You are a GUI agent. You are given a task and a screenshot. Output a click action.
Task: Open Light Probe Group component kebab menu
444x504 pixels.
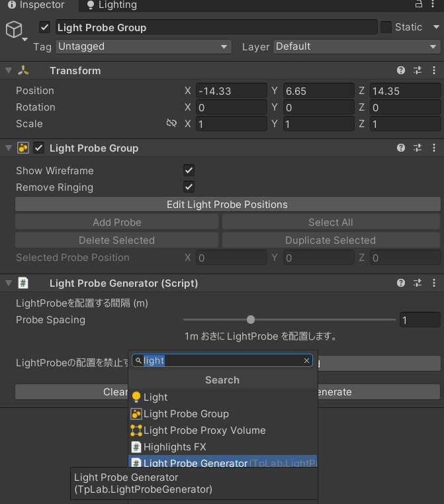434,148
